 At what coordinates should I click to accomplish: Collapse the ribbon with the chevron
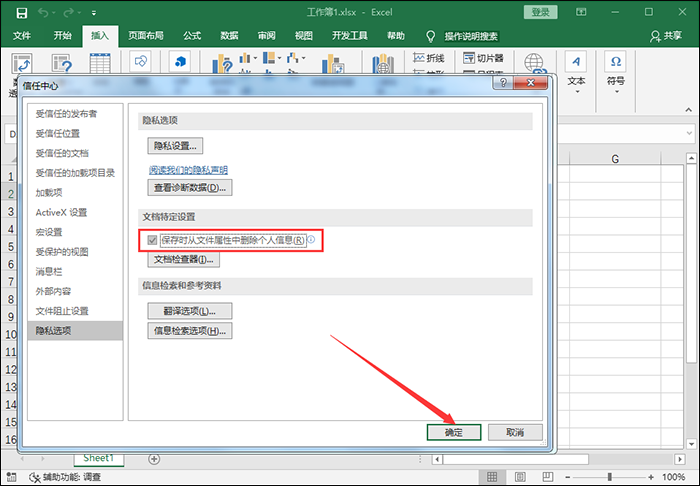coord(688,110)
